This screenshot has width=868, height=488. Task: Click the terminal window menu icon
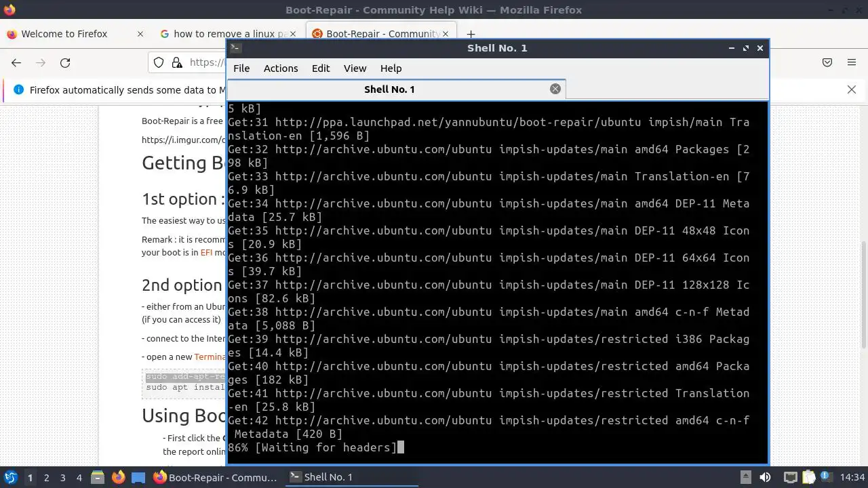(235, 47)
